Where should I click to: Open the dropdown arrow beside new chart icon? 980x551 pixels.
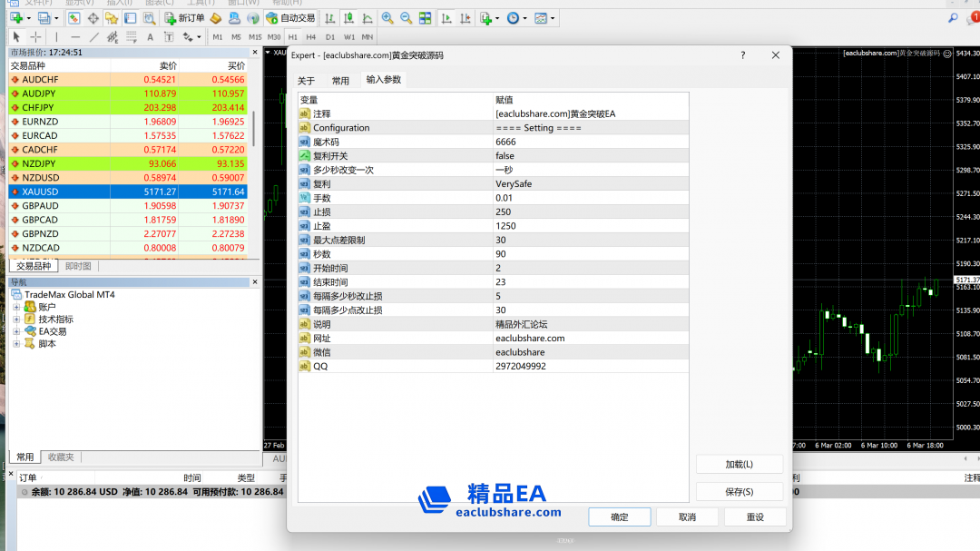(x=28, y=18)
